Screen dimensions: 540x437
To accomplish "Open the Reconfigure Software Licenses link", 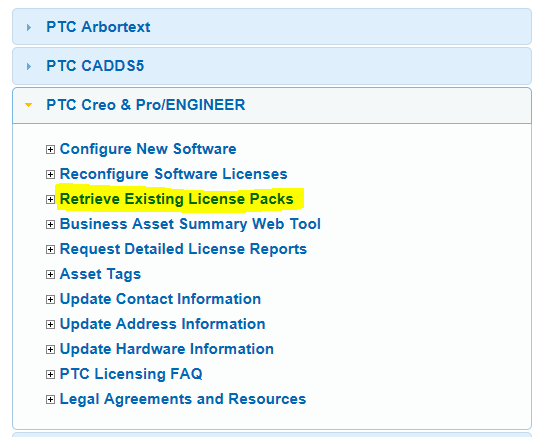I will click(x=174, y=174).
